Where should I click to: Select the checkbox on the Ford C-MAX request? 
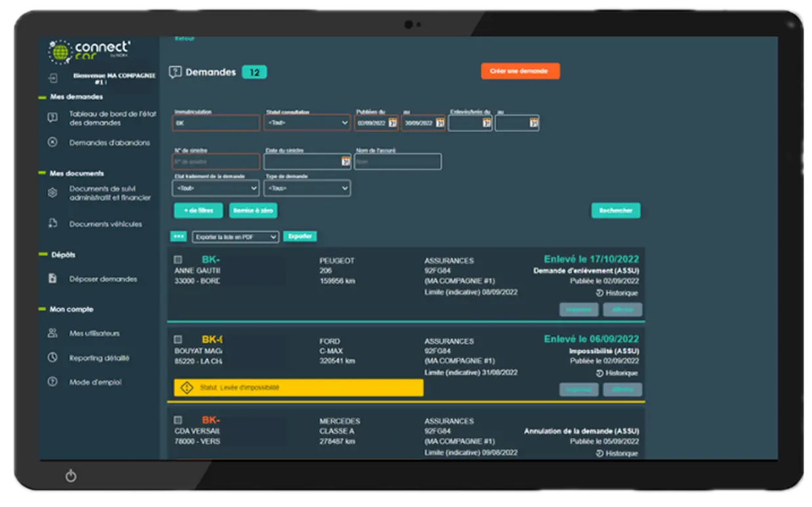coord(178,340)
